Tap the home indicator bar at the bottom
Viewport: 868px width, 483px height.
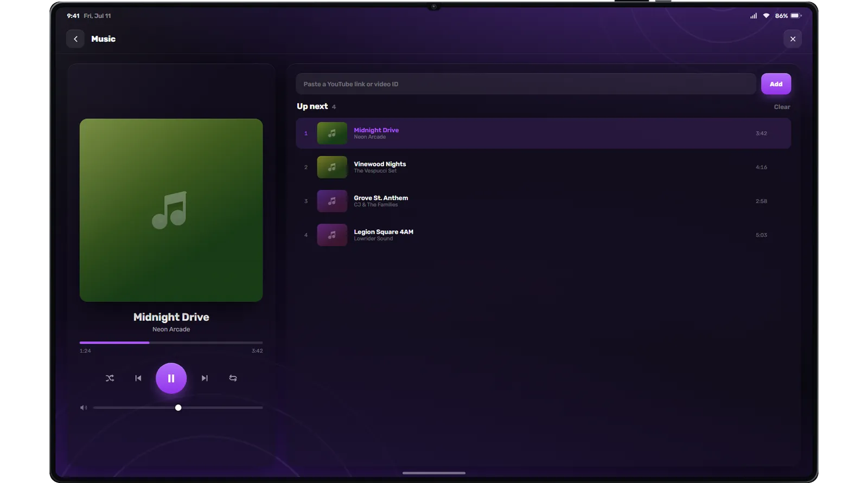click(434, 473)
